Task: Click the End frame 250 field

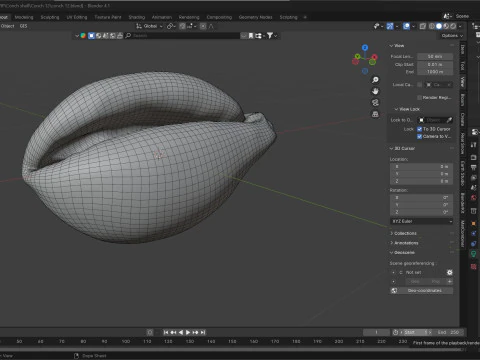Action: 448,332
